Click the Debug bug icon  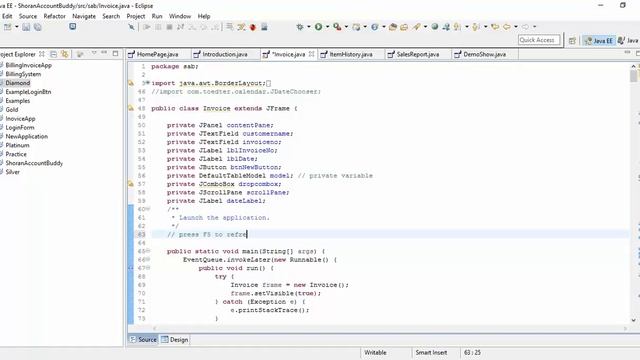coord(300,27)
